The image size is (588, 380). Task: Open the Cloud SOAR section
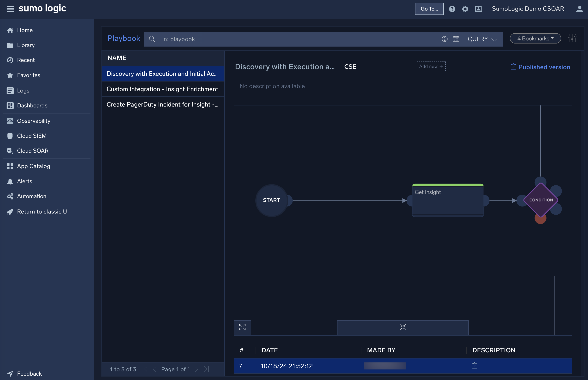click(32, 151)
